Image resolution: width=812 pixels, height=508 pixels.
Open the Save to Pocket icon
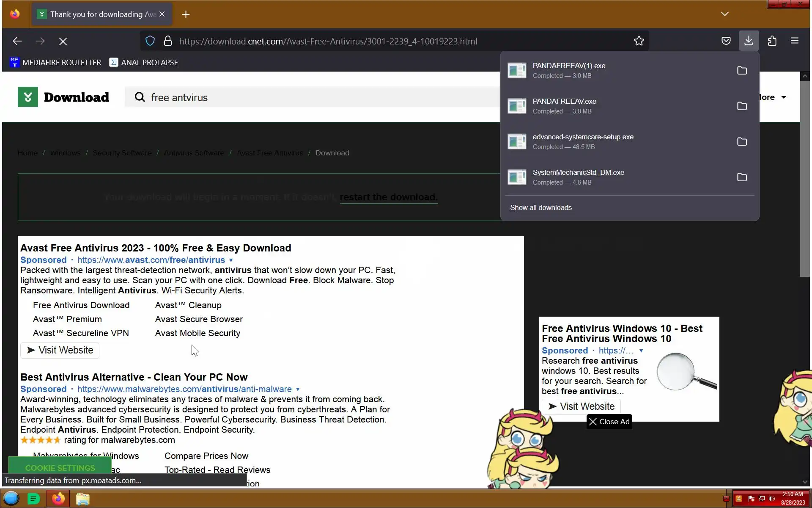click(x=726, y=41)
